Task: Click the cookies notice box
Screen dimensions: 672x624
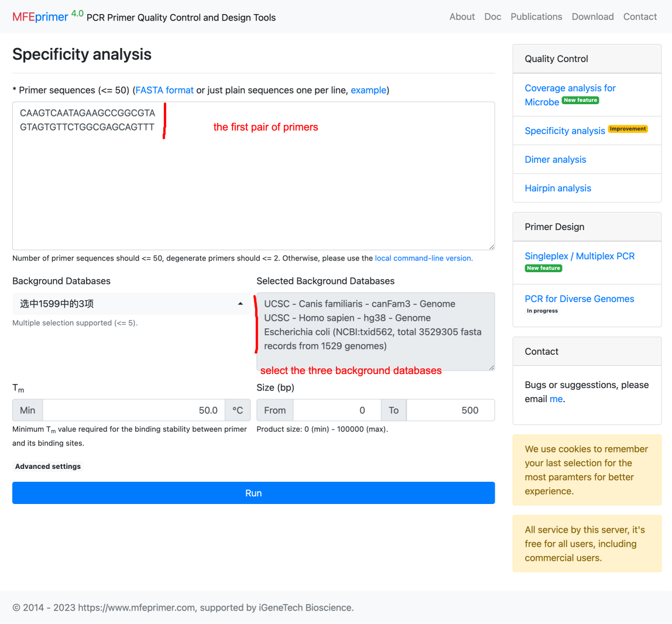Action: coord(587,470)
